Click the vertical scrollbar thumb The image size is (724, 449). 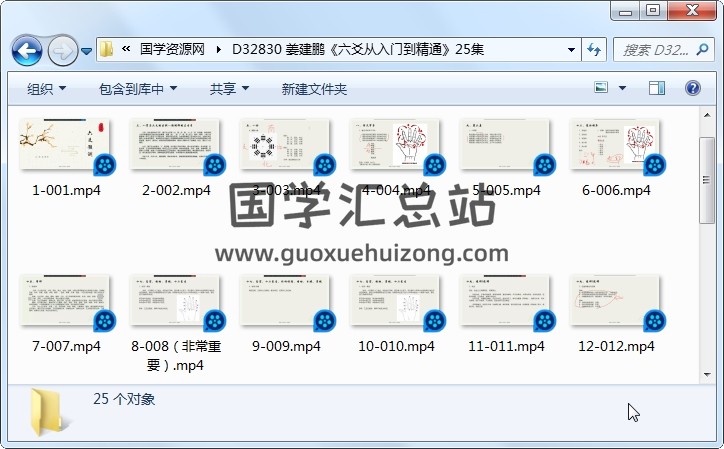707,180
